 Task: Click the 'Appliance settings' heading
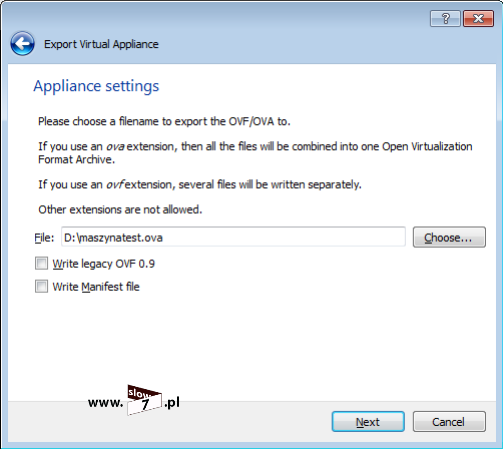click(x=96, y=86)
